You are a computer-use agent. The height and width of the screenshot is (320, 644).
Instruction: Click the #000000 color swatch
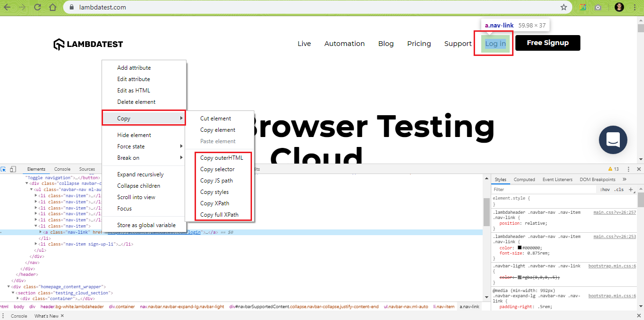(x=520, y=247)
